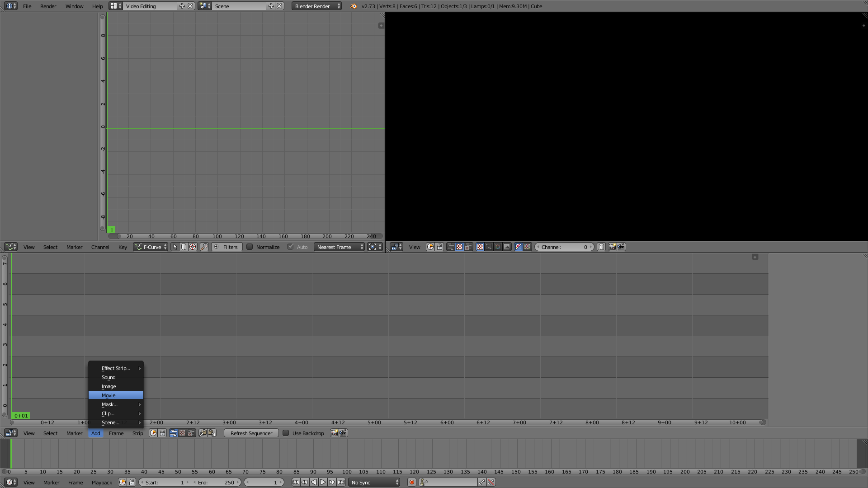Click the Channel value slider field
The height and width of the screenshot is (488, 868).
coord(564,247)
